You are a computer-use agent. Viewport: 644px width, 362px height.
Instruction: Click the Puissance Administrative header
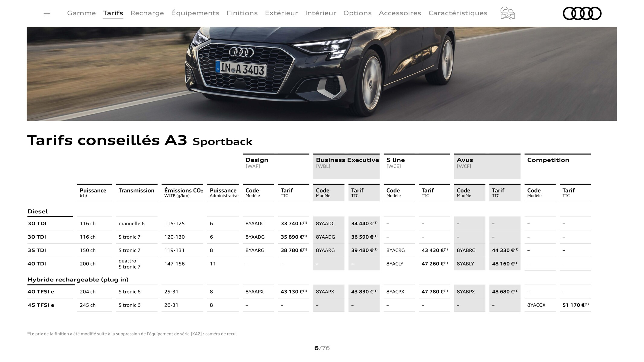pos(223,192)
